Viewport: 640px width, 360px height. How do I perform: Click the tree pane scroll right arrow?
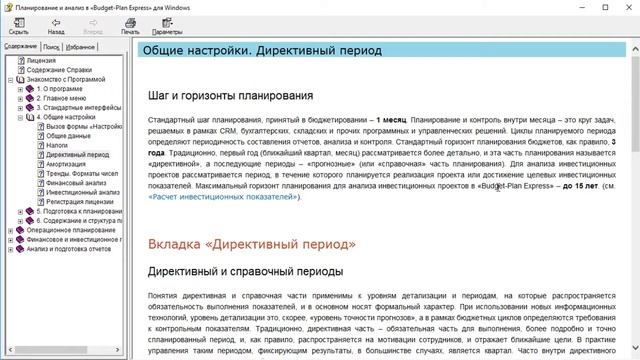(118, 350)
